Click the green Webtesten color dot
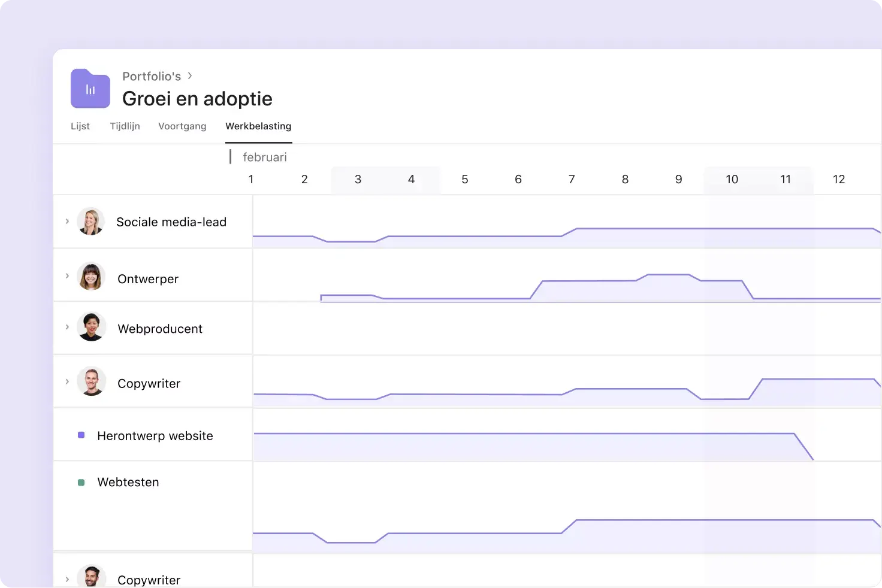 [81, 482]
